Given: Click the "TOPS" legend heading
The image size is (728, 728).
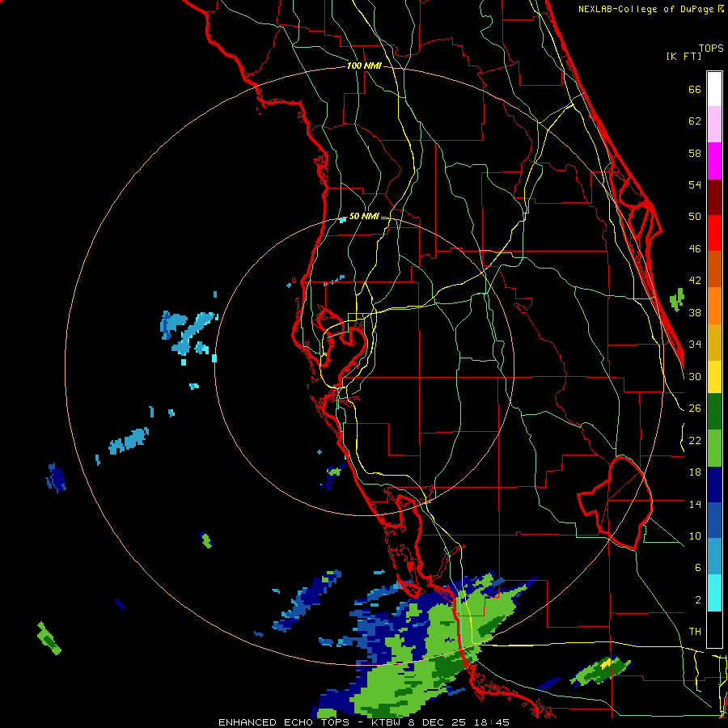Looking at the screenshot, I should tap(711, 48).
